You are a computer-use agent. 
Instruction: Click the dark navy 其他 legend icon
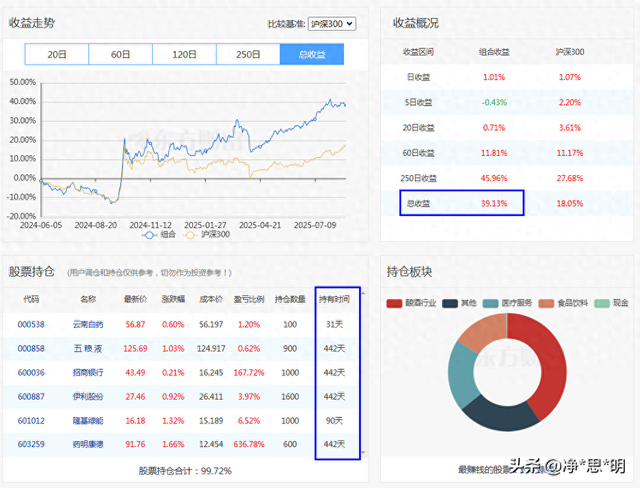(455, 303)
